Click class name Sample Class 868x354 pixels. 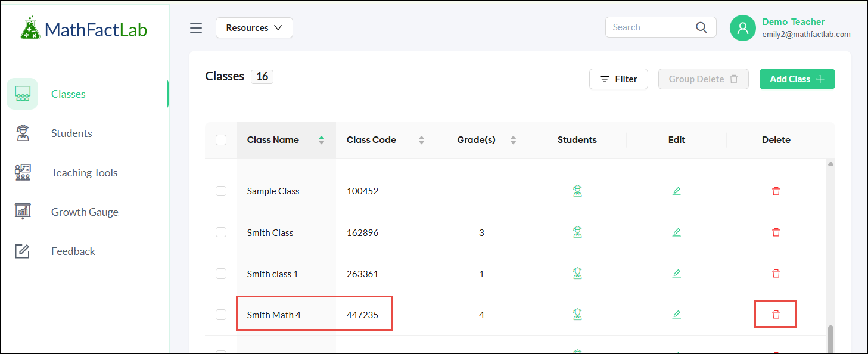click(273, 191)
